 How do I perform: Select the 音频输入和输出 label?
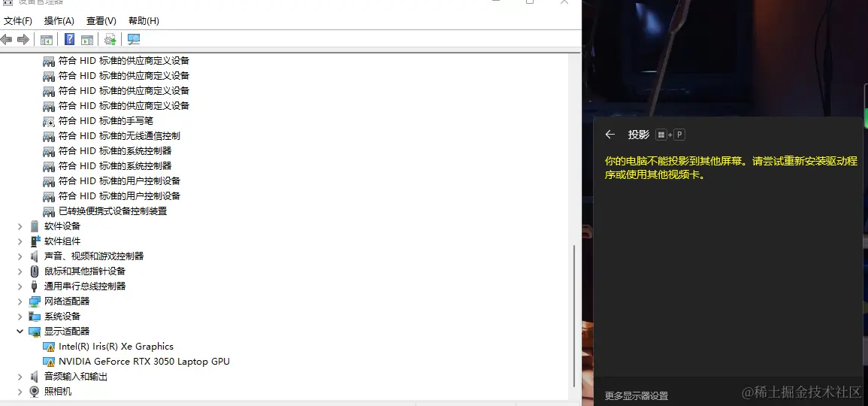76,376
